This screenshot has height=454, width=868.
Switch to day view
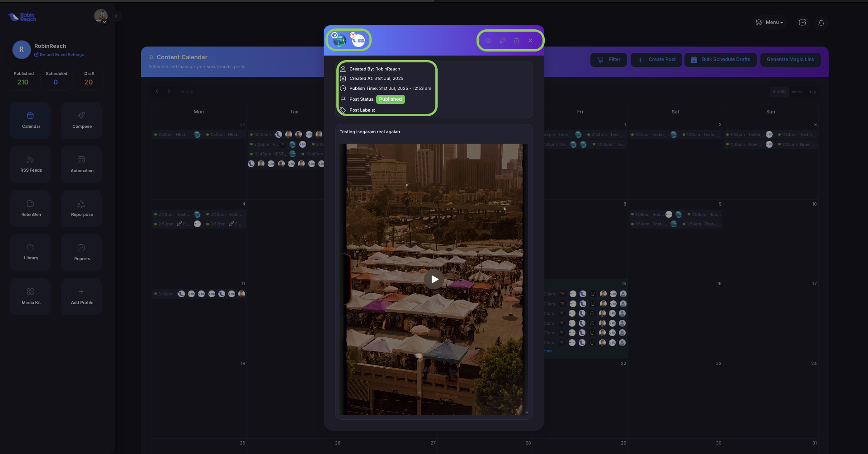tap(812, 92)
